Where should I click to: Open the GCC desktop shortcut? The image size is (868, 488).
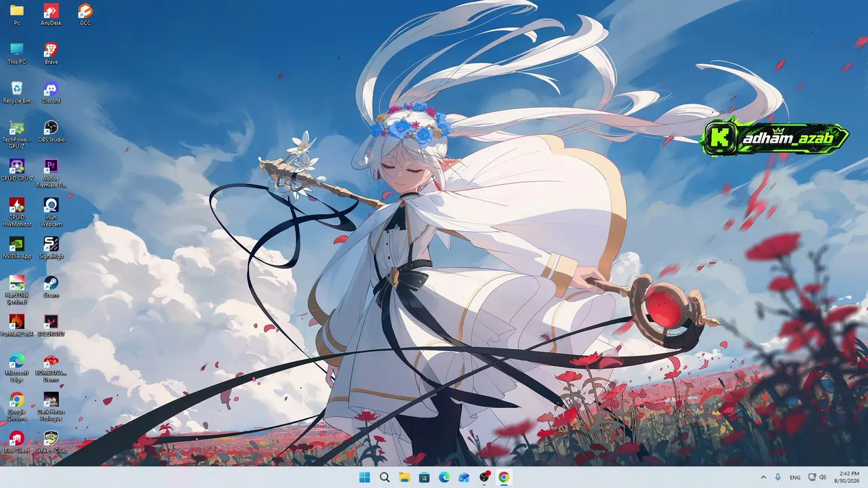[85, 14]
